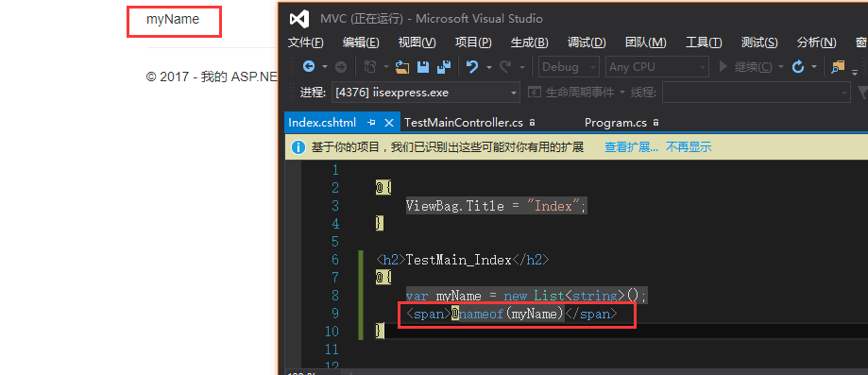Open the 团队(M) menu
This screenshot has width=868, height=375.
pos(645,43)
